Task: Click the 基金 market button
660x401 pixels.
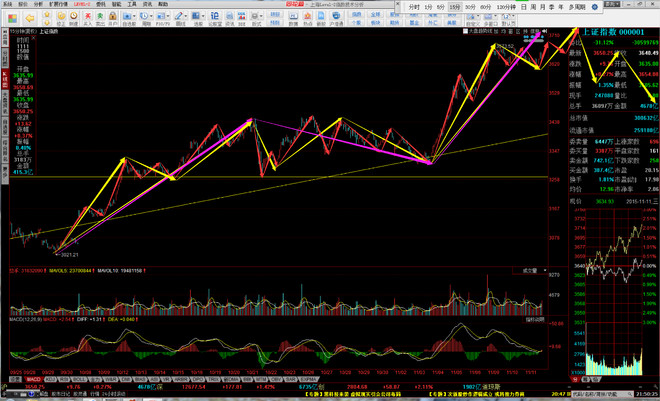Action: pyautogui.click(x=414, y=23)
